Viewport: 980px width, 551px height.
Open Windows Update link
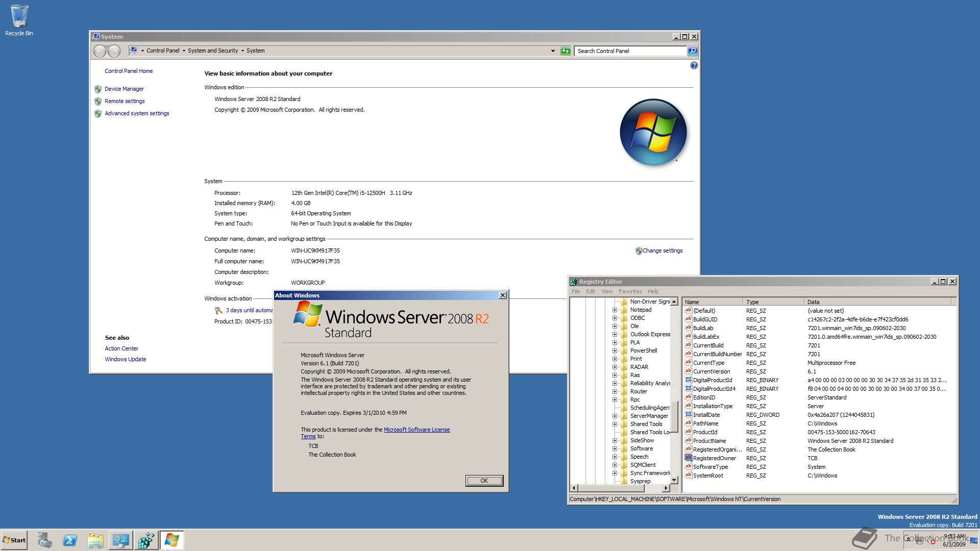[126, 359]
